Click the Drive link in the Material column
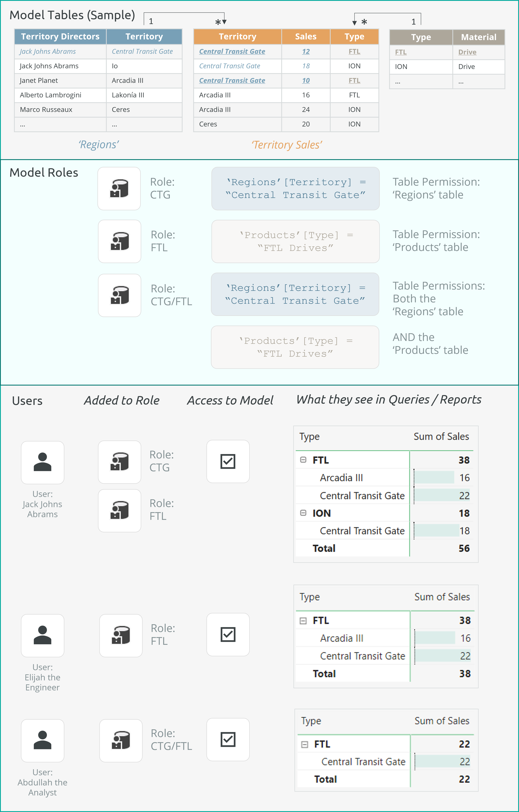Viewport: 519px width, 812px height. pos(467,52)
